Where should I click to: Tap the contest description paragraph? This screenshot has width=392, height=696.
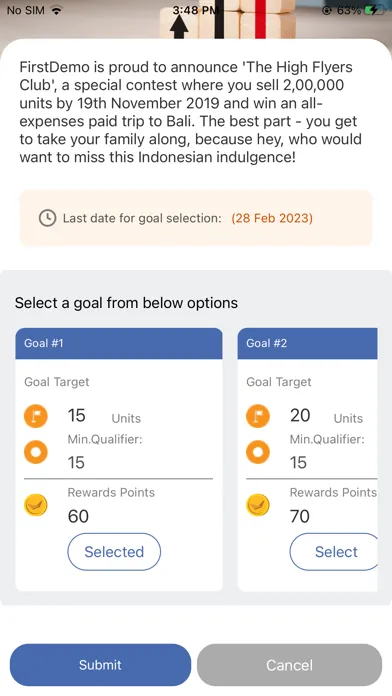pos(191,112)
